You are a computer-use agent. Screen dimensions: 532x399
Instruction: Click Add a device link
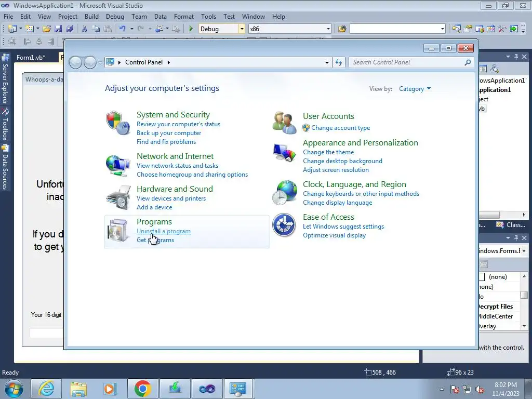coord(154,207)
